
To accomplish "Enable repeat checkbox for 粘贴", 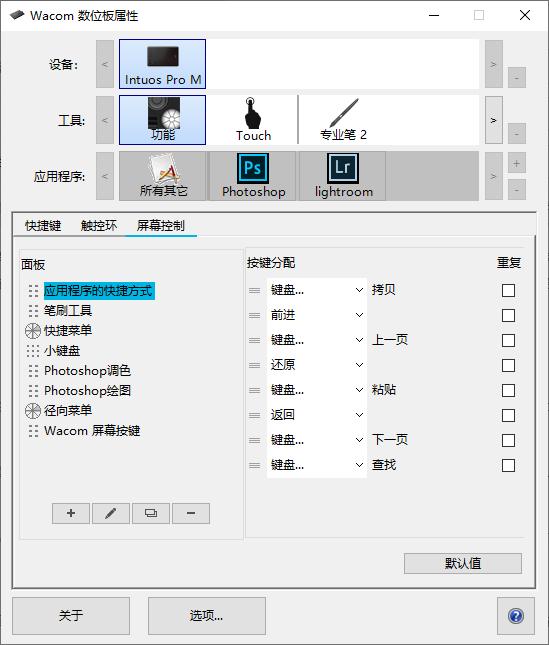I will coord(508,390).
